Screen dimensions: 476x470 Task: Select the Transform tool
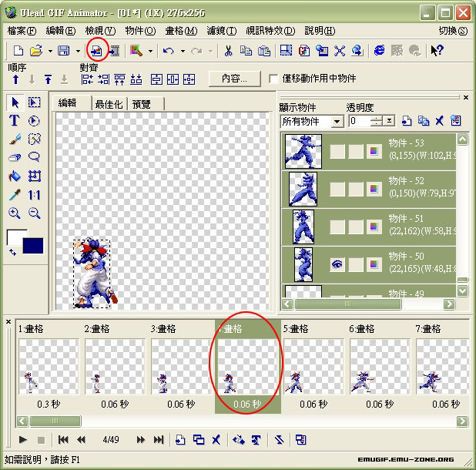click(x=35, y=176)
